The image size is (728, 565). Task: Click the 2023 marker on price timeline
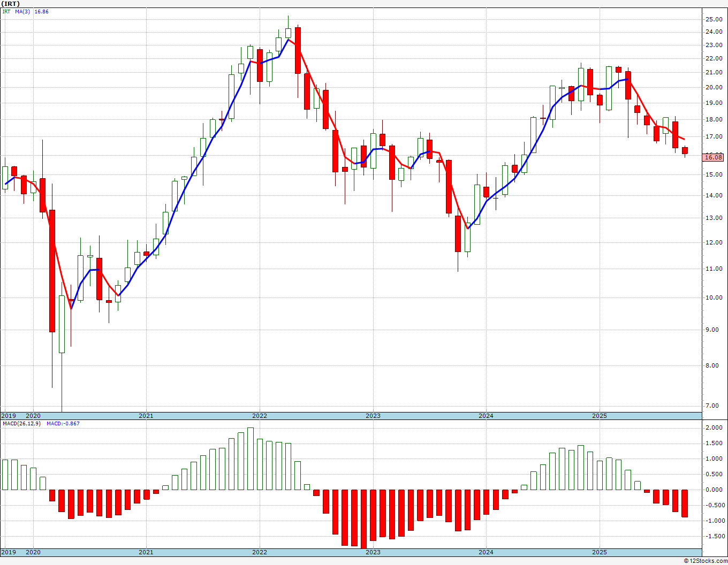(373, 416)
